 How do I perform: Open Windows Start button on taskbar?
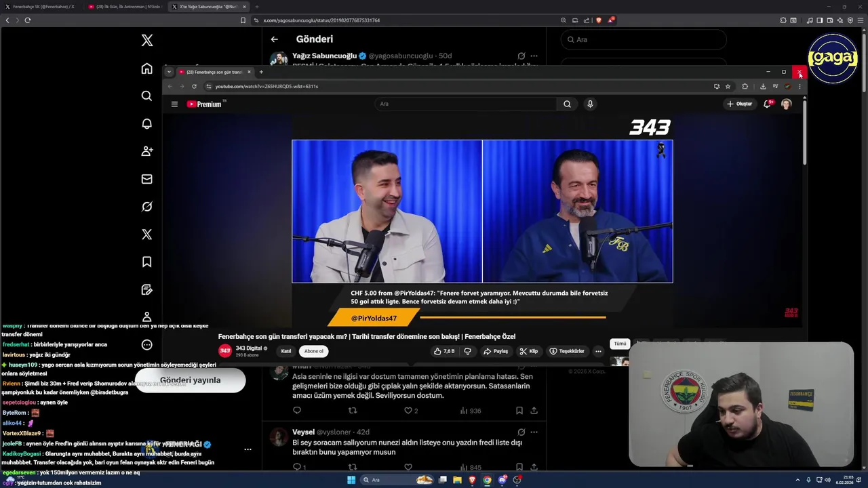tap(351, 480)
